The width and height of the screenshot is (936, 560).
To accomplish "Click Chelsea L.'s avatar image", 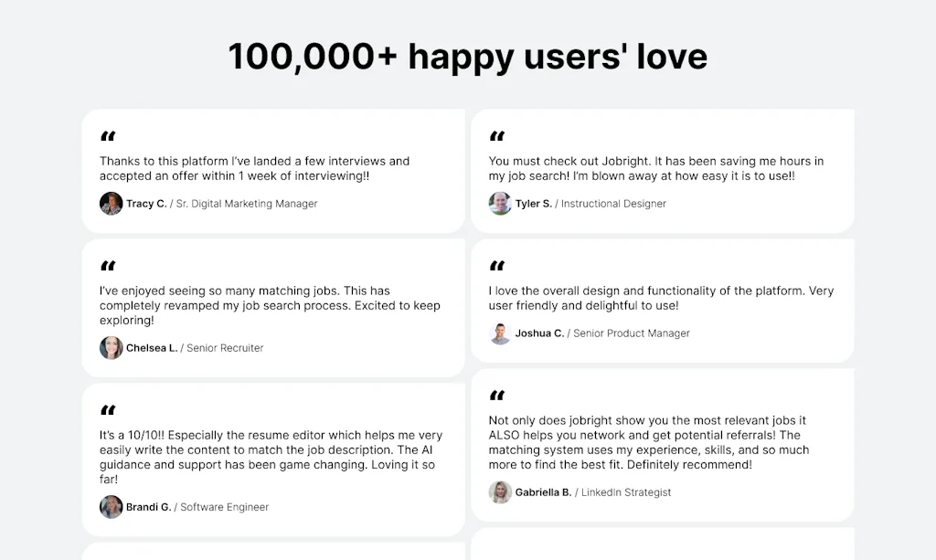I will coord(111,348).
